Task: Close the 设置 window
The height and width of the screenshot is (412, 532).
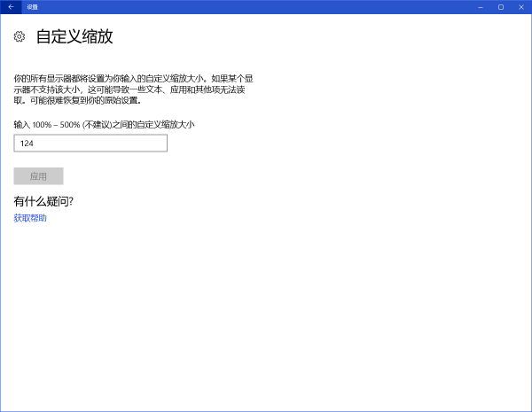Action: (x=521, y=7)
